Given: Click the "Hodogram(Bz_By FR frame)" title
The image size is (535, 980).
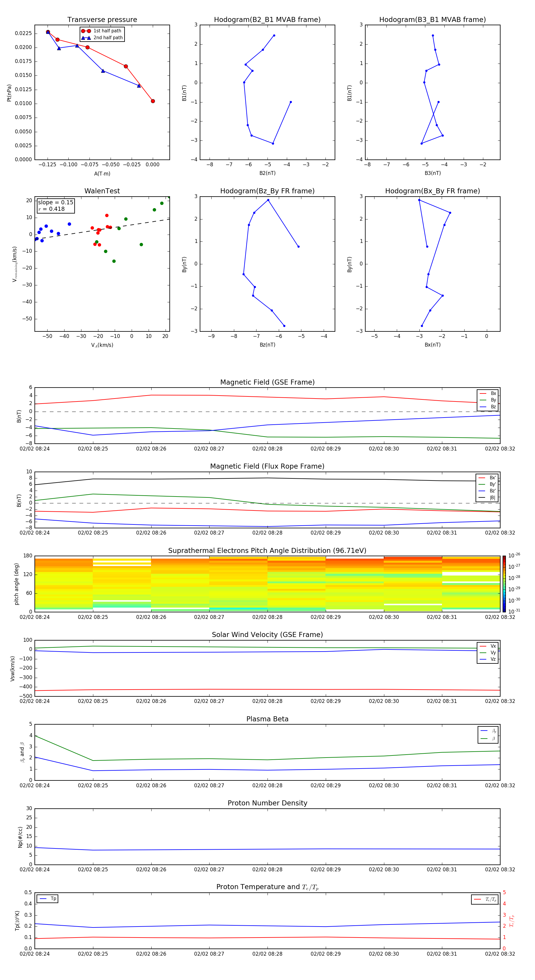Looking at the screenshot, I should pos(267,191).
